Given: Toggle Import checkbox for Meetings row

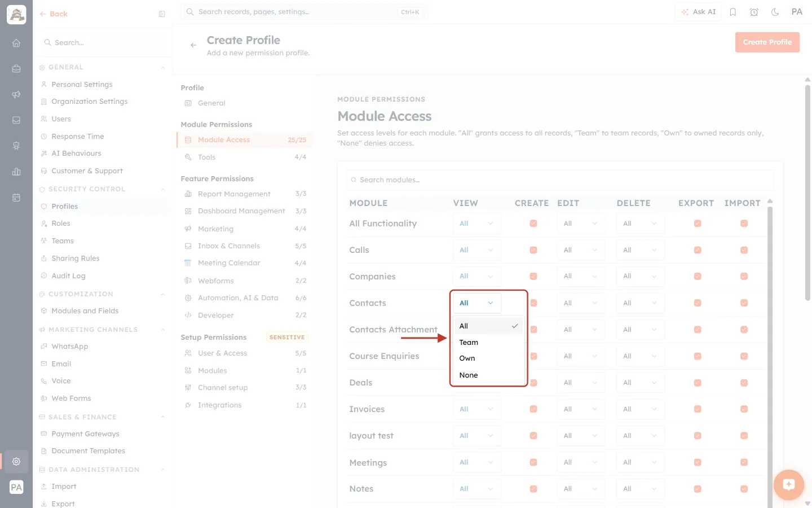Looking at the screenshot, I should pos(744,462).
